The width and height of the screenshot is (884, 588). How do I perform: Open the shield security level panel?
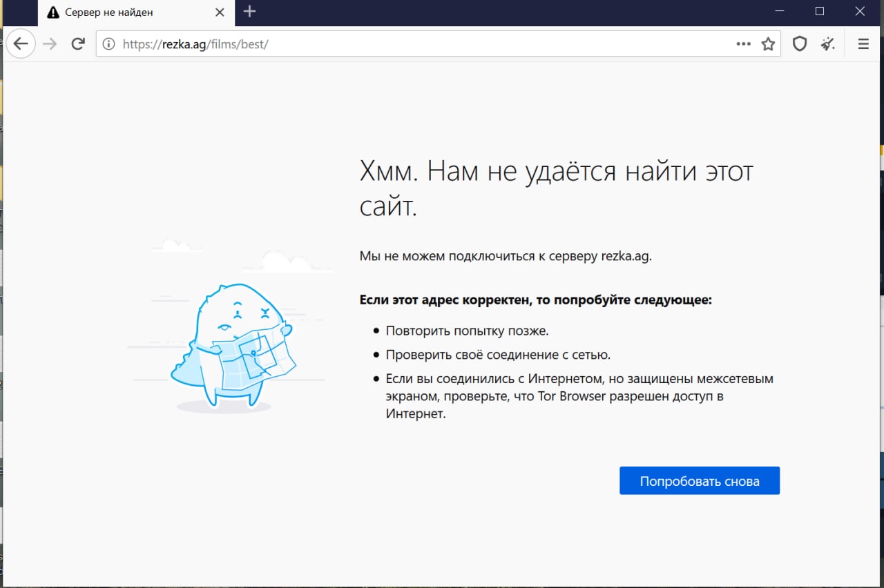point(800,44)
